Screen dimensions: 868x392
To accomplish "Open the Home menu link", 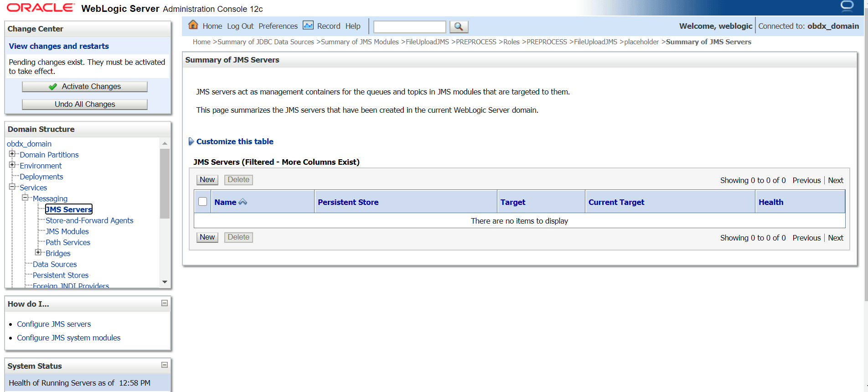I will (x=212, y=26).
